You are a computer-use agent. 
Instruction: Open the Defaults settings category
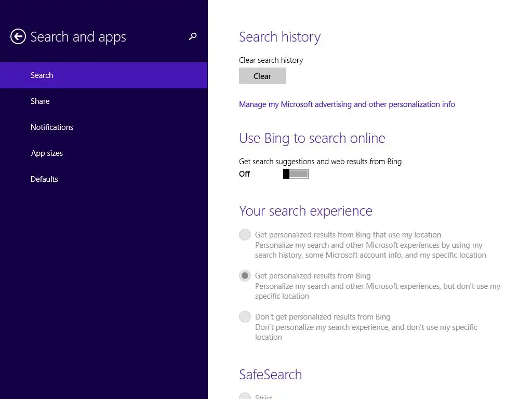point(103,179)
